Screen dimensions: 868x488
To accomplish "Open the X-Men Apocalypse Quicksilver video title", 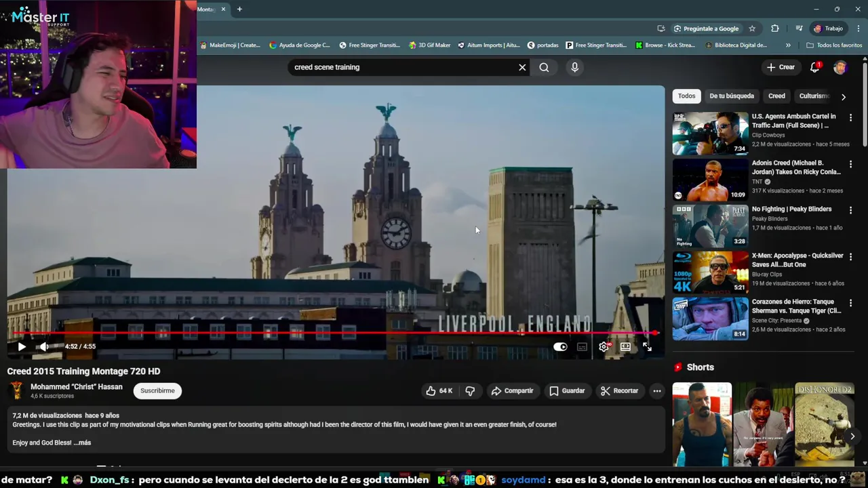I will [x=797, y=260].
